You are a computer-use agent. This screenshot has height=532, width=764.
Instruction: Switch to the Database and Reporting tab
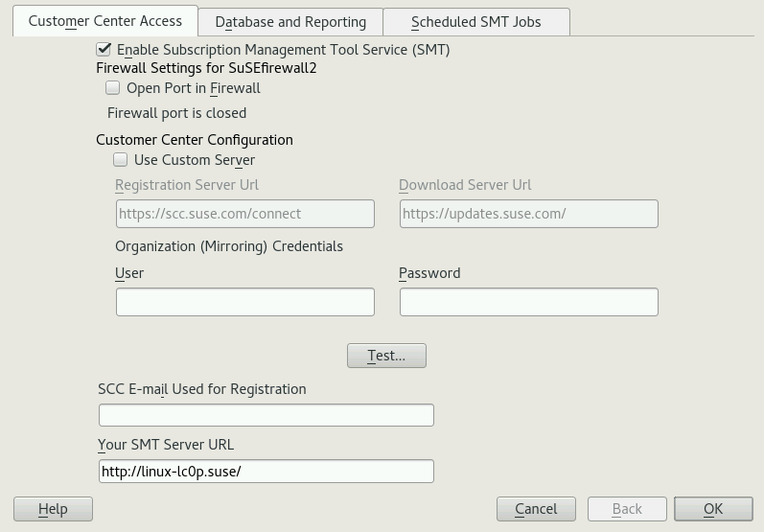(290, 22)
